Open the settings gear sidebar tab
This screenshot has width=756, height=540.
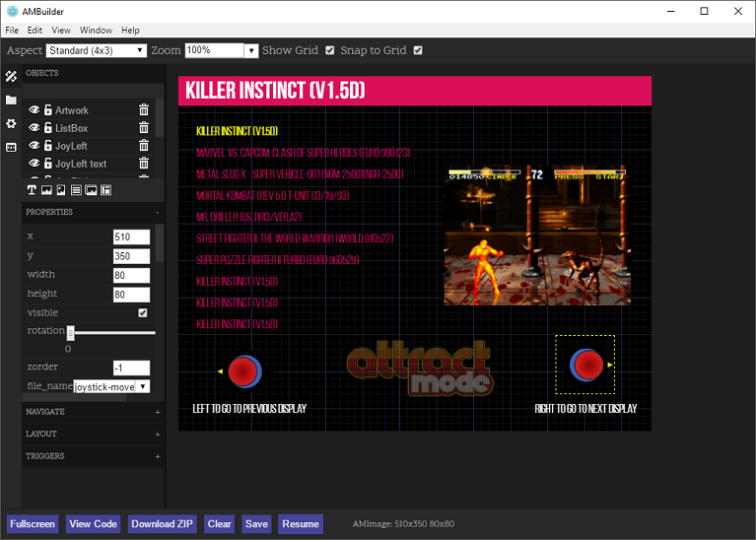[11, 123]
